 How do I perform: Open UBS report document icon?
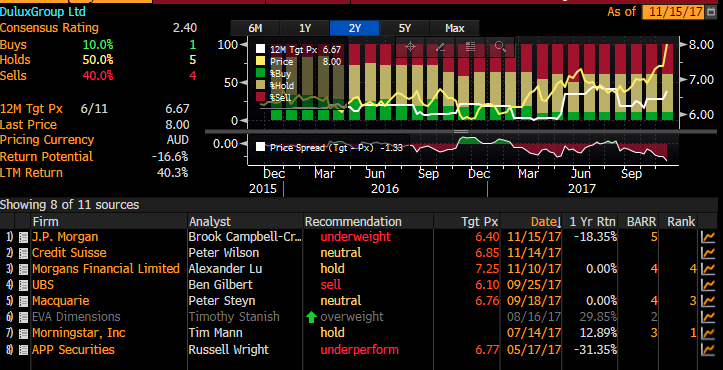23,286
